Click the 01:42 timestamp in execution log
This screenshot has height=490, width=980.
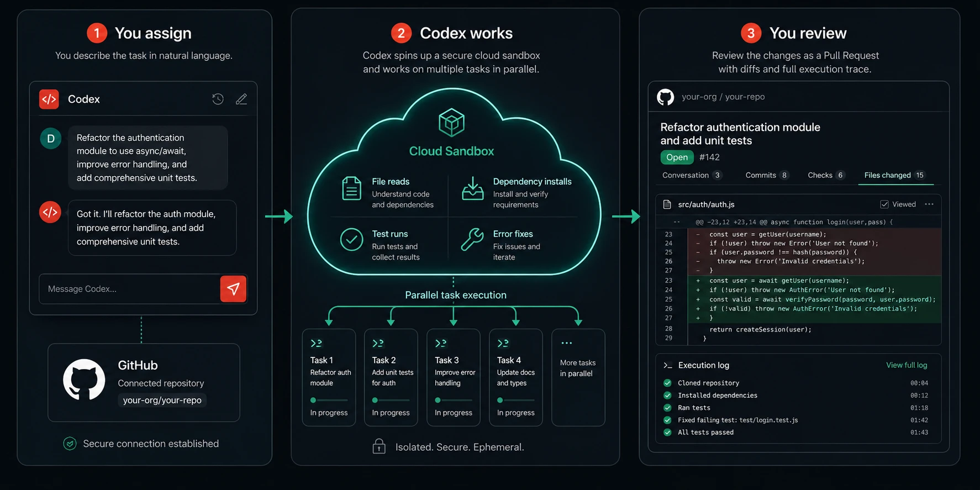[919, 420]
